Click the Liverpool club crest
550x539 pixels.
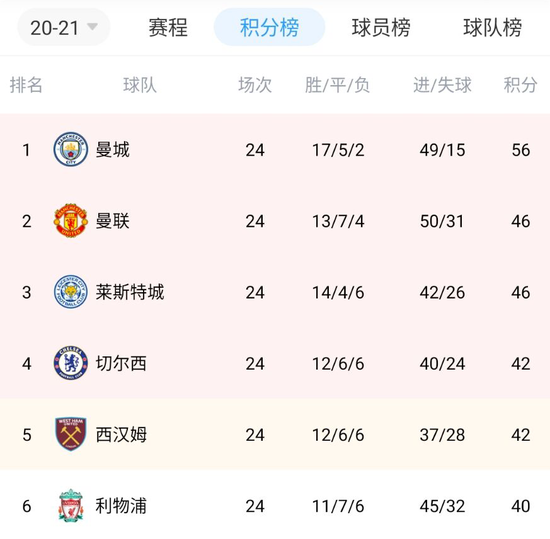click(71, 505)
